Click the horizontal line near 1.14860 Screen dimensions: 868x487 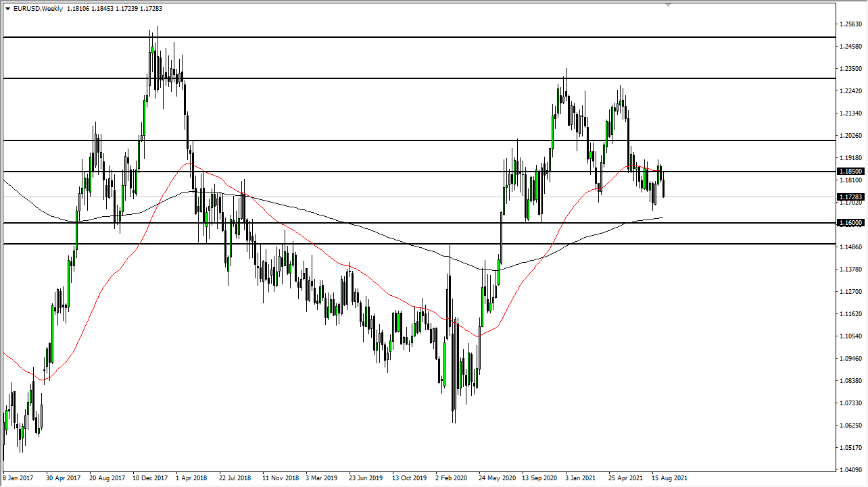tap(406, 244)
